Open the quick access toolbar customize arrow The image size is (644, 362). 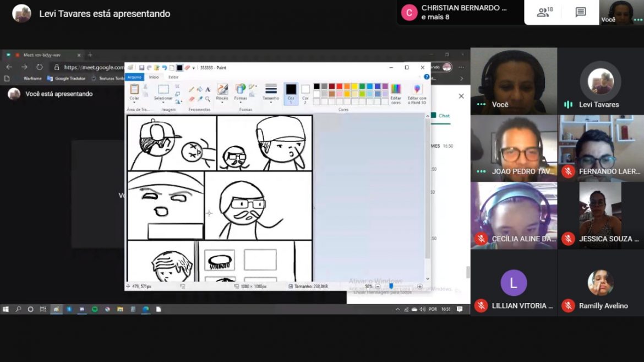coord(193,68)
